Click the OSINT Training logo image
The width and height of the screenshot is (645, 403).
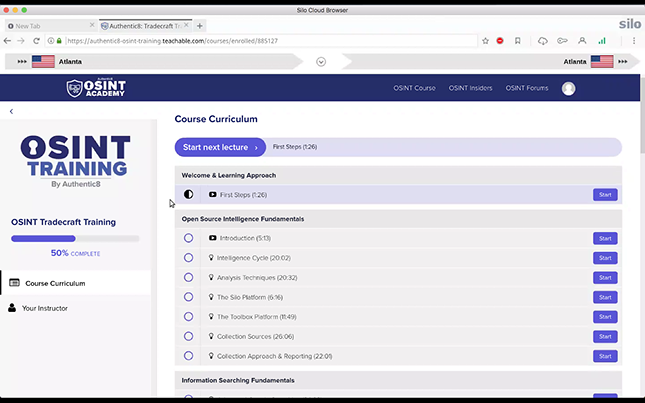point(76,161)
